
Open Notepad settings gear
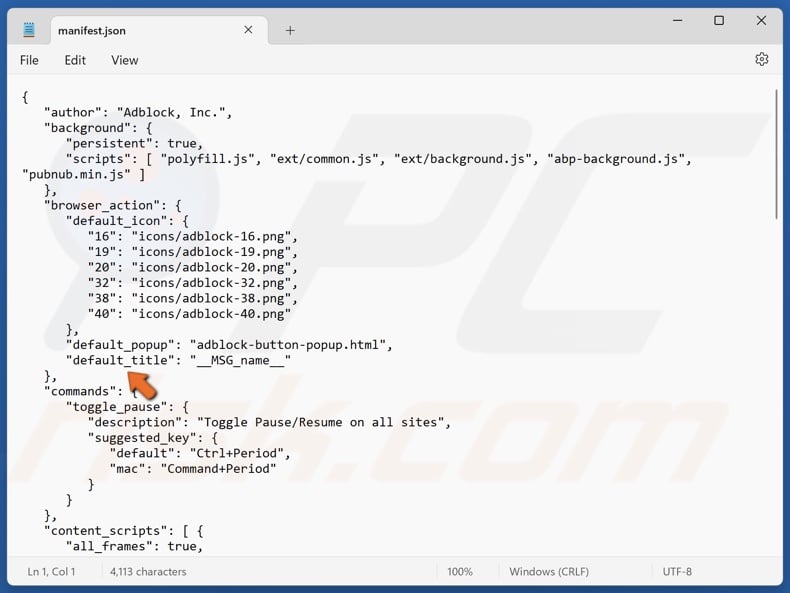point(762,59)
